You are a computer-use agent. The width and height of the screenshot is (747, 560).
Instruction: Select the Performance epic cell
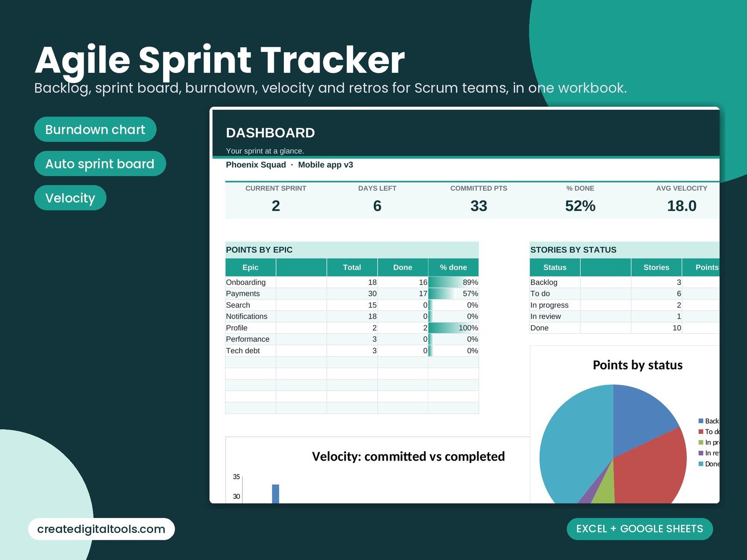point(250,339)
